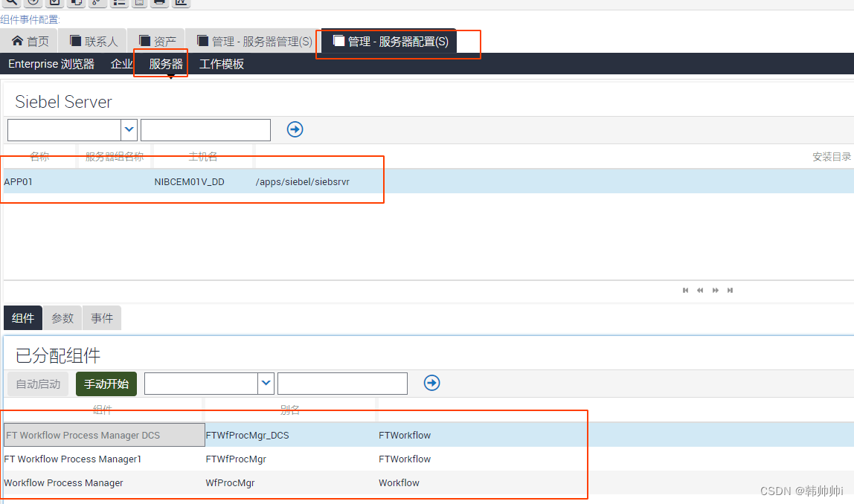Sort by the 组件 column header

coord(103,410)
